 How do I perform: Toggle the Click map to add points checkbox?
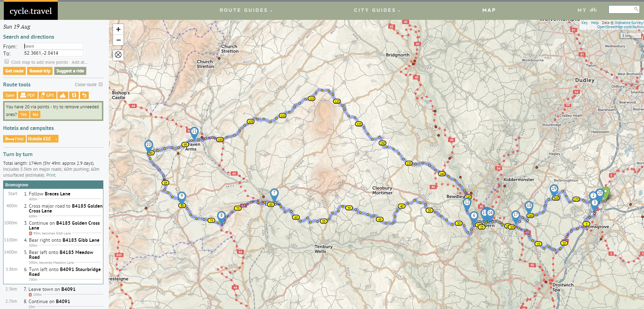7,62
